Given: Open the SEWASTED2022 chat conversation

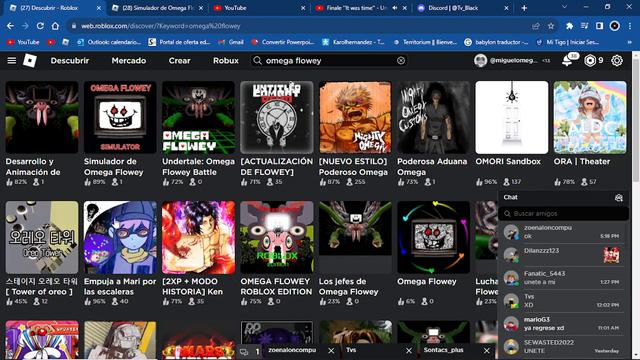Looking at the screenshot, I should 563,347.
